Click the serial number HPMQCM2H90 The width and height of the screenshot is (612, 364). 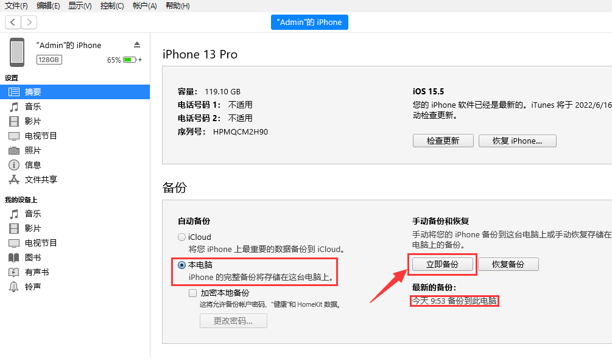[x=241, y=132]
